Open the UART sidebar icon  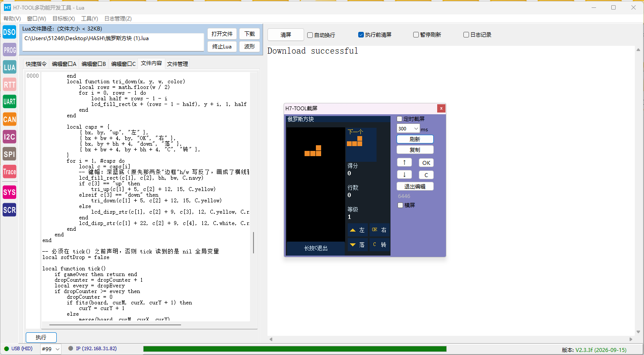[10, 102]
